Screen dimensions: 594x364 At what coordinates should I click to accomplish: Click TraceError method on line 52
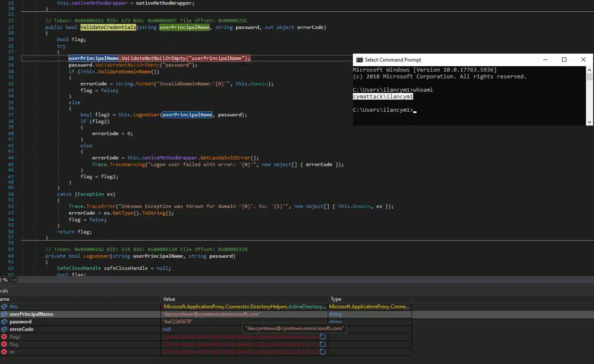101,206
